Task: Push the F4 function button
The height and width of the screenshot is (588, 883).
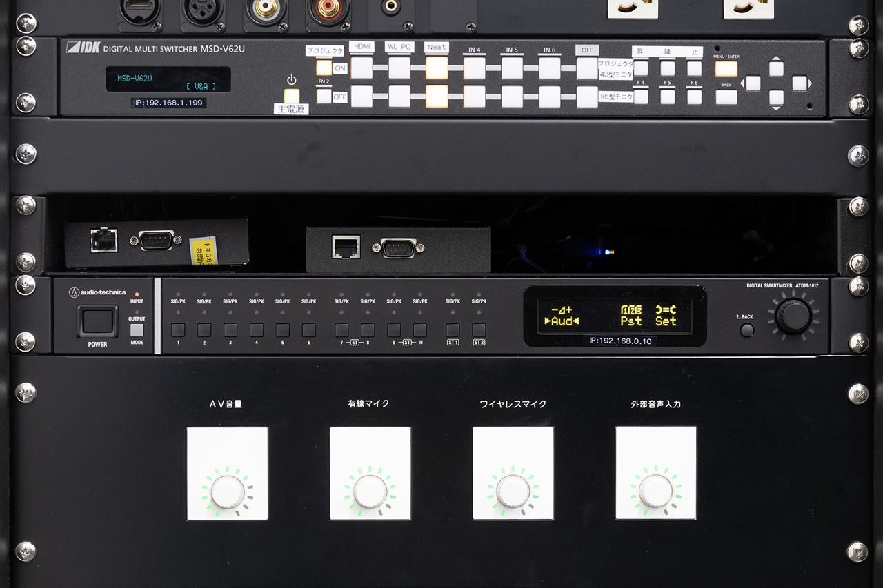Action: (x=641, y=97)
